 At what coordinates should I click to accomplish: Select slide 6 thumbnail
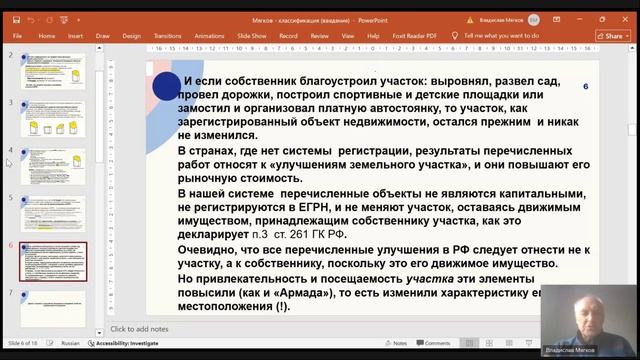click(53, 262)
